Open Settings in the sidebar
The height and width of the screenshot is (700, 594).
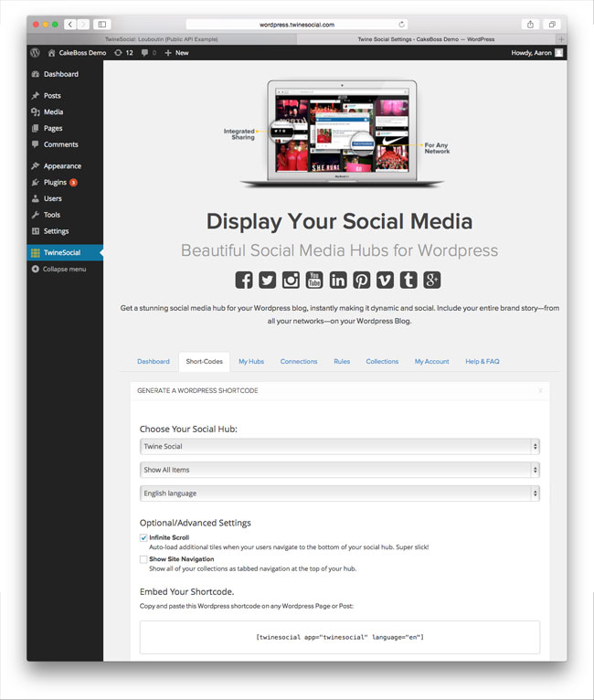click(x=65, y=231)
